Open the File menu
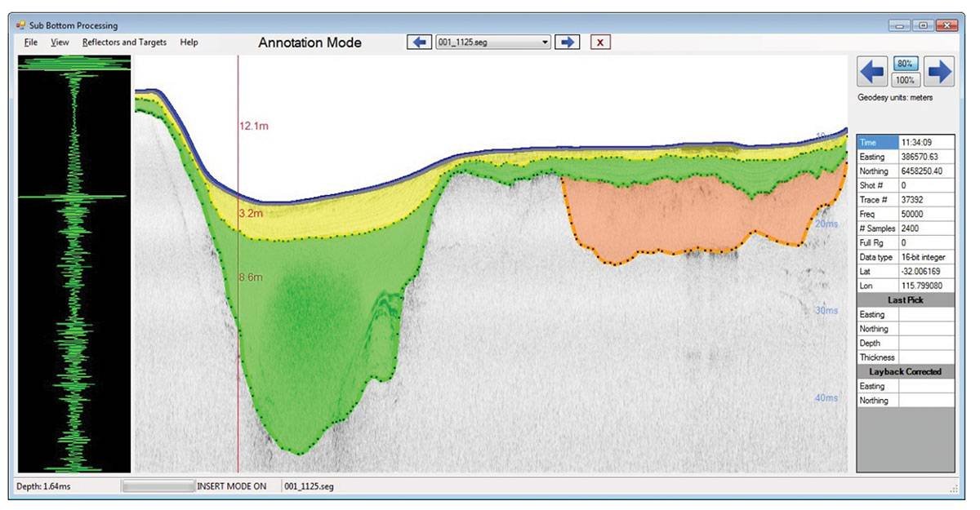The image size is (980, 510). (x=31, y=42)
